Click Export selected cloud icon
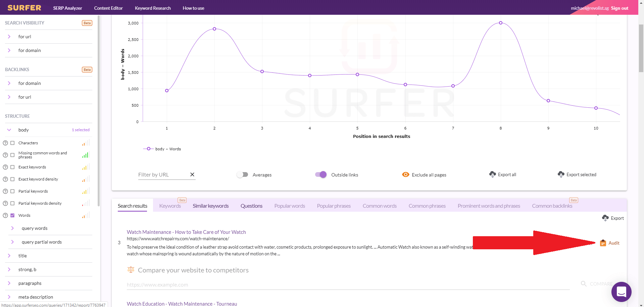 (x=561, y=174)
